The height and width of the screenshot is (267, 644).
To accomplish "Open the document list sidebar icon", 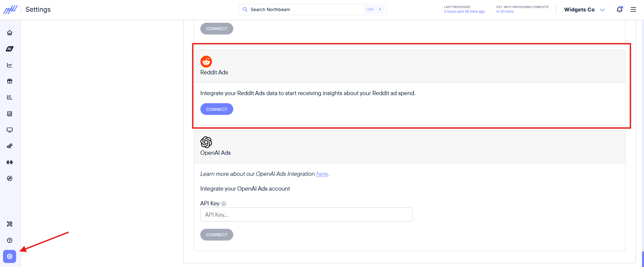I will tap(10, 114).
